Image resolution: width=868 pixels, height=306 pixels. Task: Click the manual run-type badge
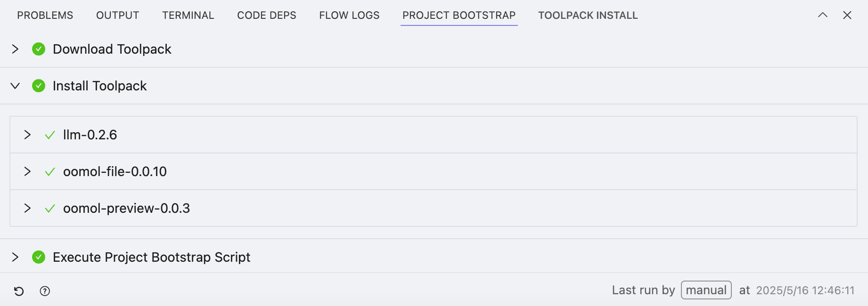pyautogui.click(x=706, y=290)
